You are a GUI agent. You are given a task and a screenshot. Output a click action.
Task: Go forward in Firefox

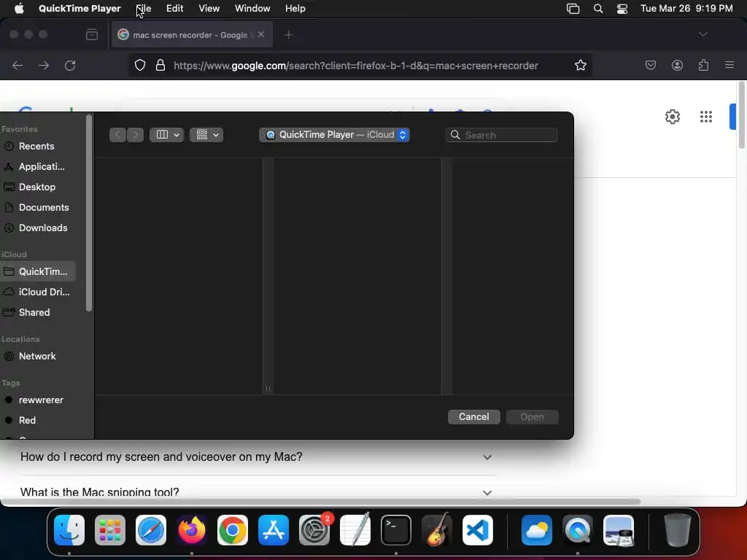pos(44,65)
